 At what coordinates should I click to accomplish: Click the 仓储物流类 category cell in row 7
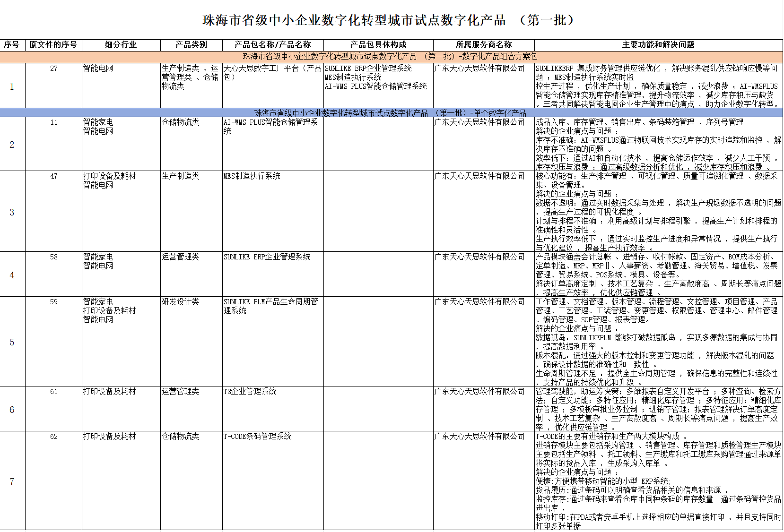coord(192,481)
